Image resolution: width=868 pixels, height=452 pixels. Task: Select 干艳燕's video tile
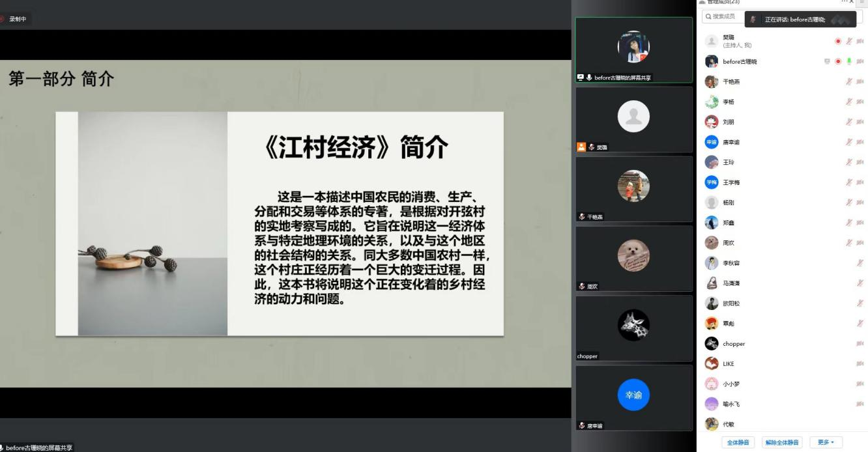[634, 189]
